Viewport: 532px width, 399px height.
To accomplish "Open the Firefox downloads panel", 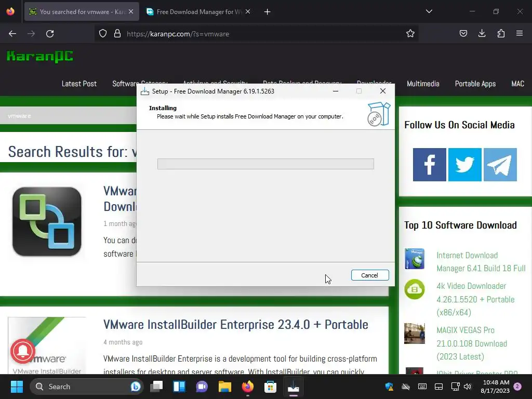I will [482, 34].
